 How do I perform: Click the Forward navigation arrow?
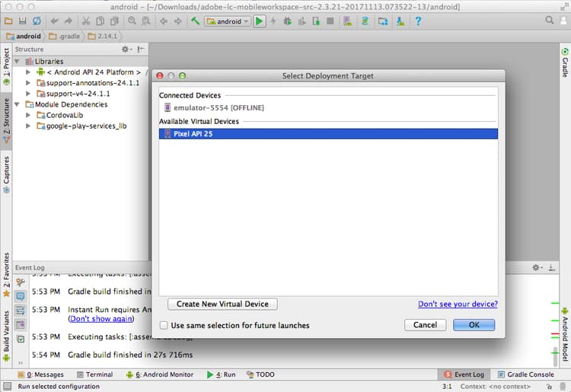(x=177, y=21)
